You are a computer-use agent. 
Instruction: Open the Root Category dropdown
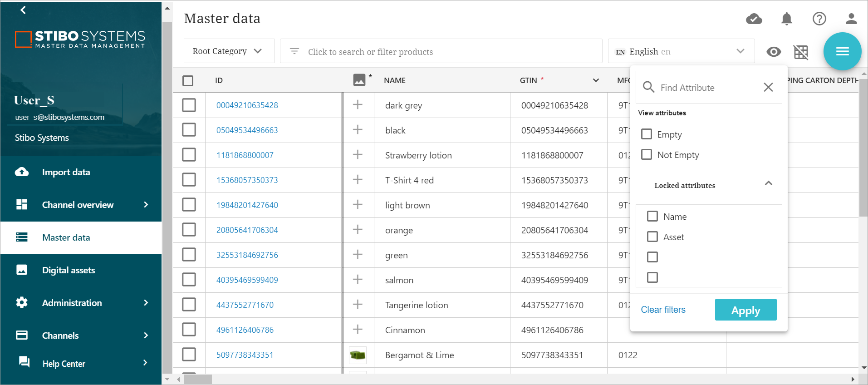pos(228,51)
